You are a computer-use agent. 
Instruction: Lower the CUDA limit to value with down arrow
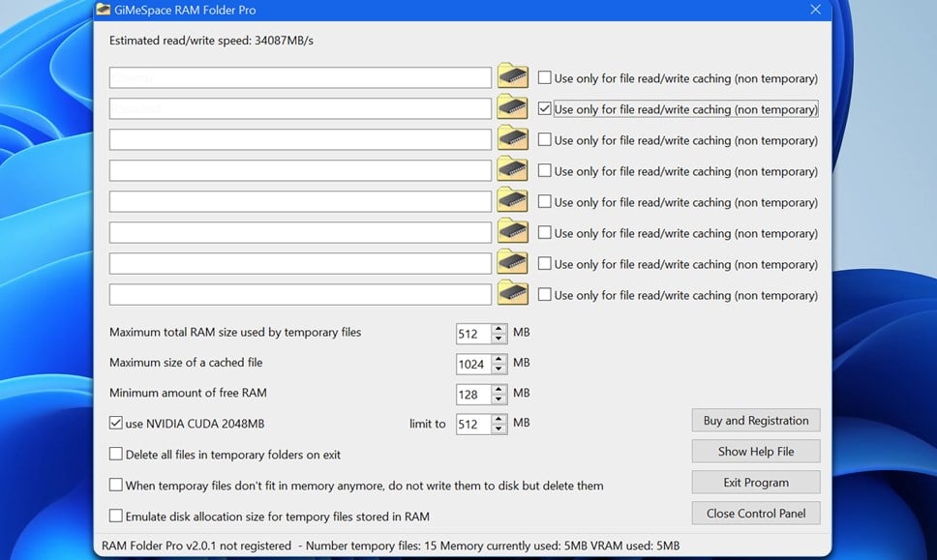click(499, 429)
